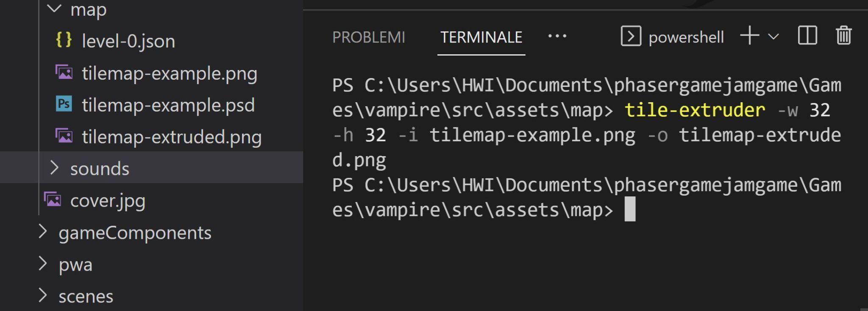Switch to the PROBLEMI tab
This screenshot has height=311, width=868.
pyautogui.click(x=368, y=37)
